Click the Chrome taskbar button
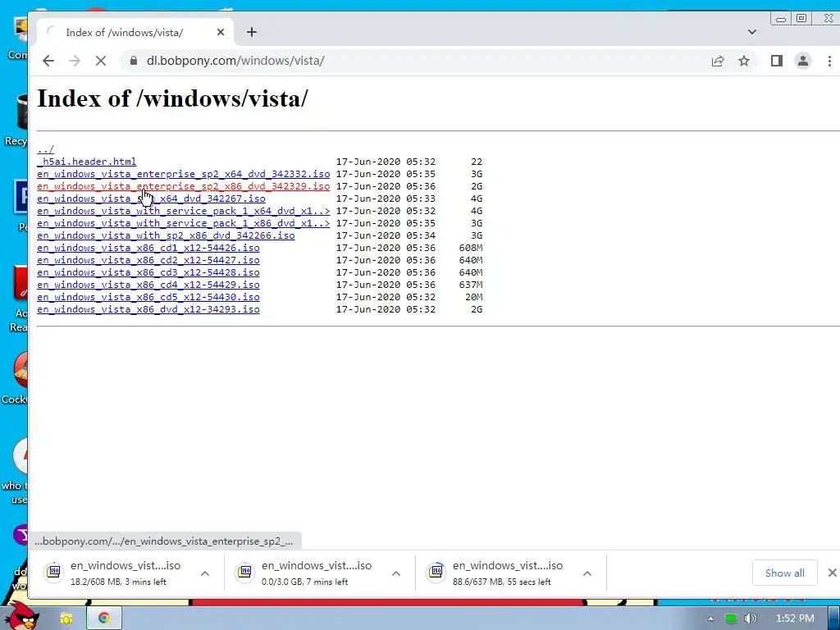The height and width of the screenshot is (630, 840). click(104, 619)
